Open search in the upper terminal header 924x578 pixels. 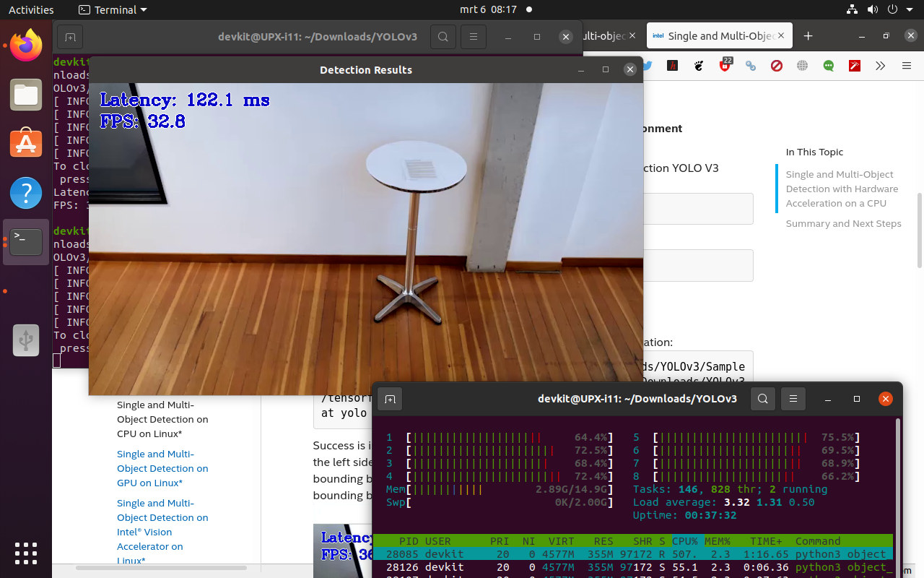443,37
